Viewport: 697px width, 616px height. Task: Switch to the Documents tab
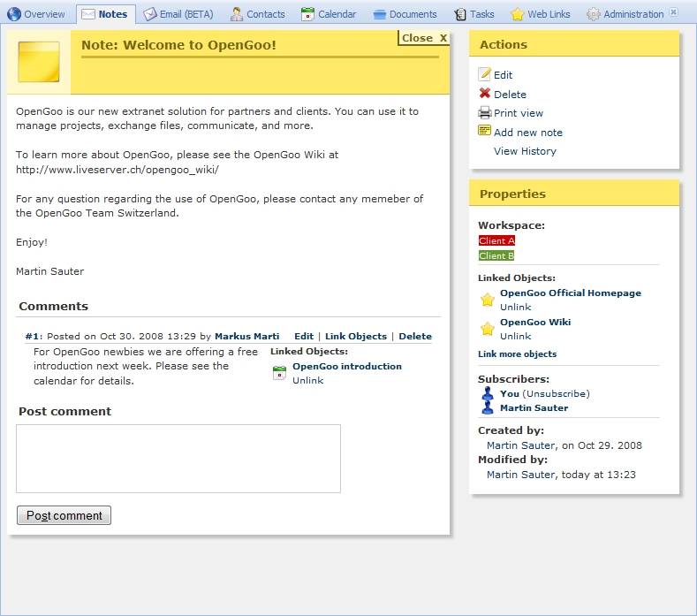point(405,14)
